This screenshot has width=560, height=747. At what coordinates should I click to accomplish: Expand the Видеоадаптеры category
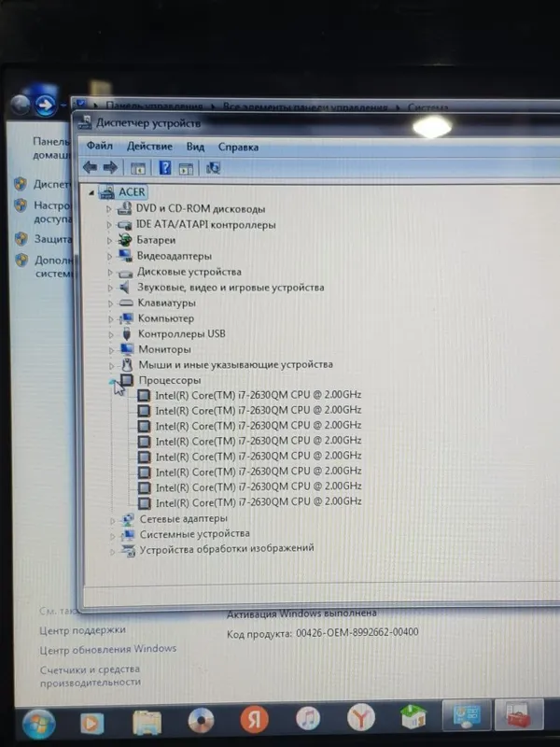(109, 256)
